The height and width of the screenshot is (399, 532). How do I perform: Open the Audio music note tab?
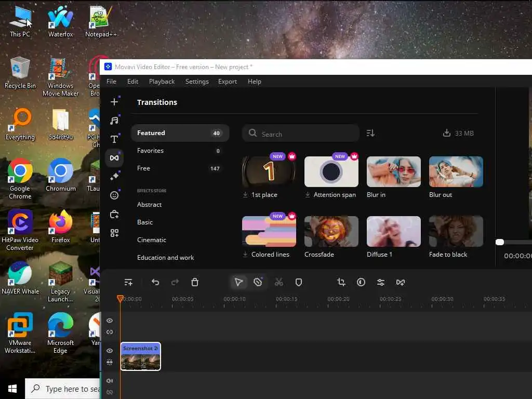[114, 120]
